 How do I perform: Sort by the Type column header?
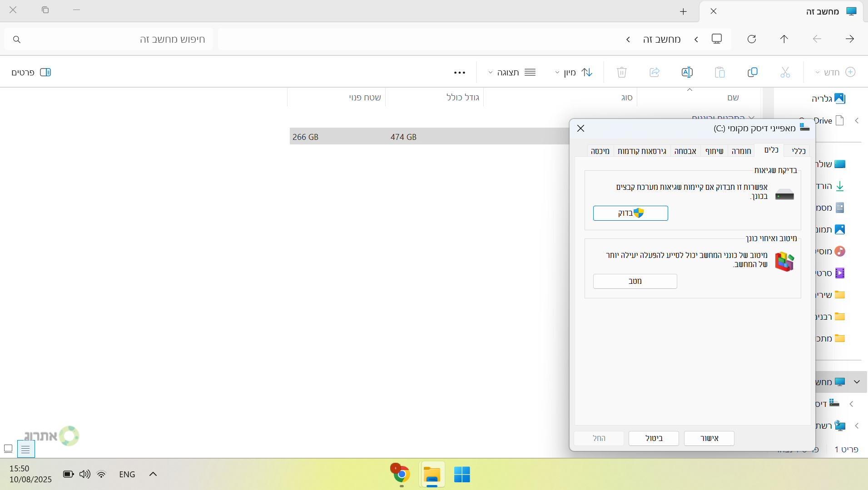(x=560, y=97)
